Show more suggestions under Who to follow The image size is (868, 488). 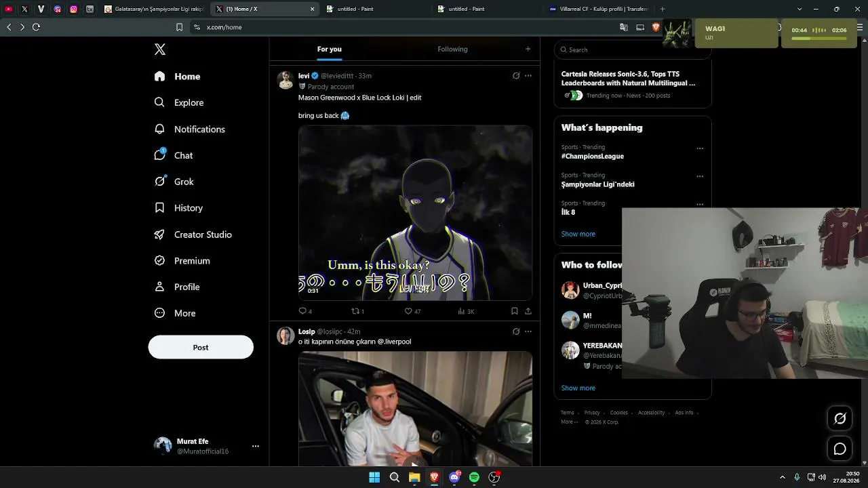[x=578, y=388]
